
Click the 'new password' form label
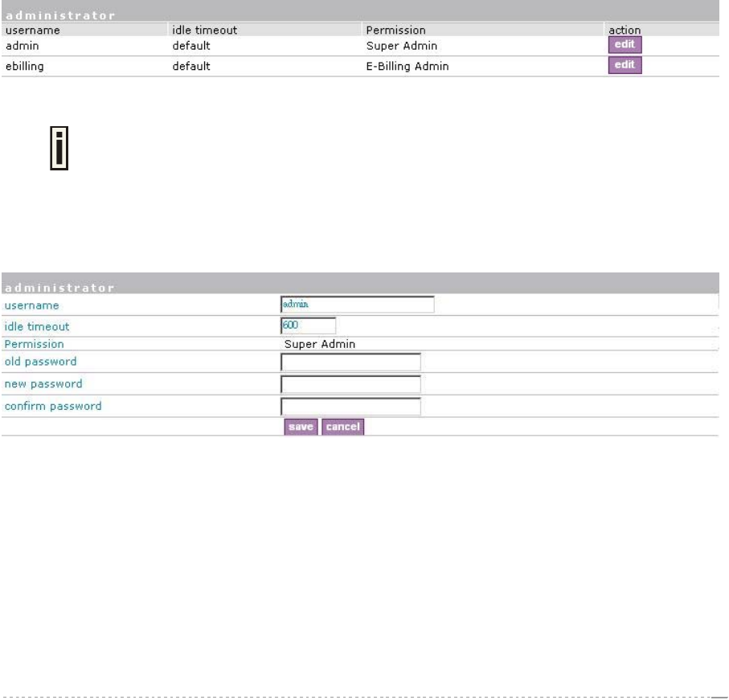pyautogui.click(x=43, y=384)
